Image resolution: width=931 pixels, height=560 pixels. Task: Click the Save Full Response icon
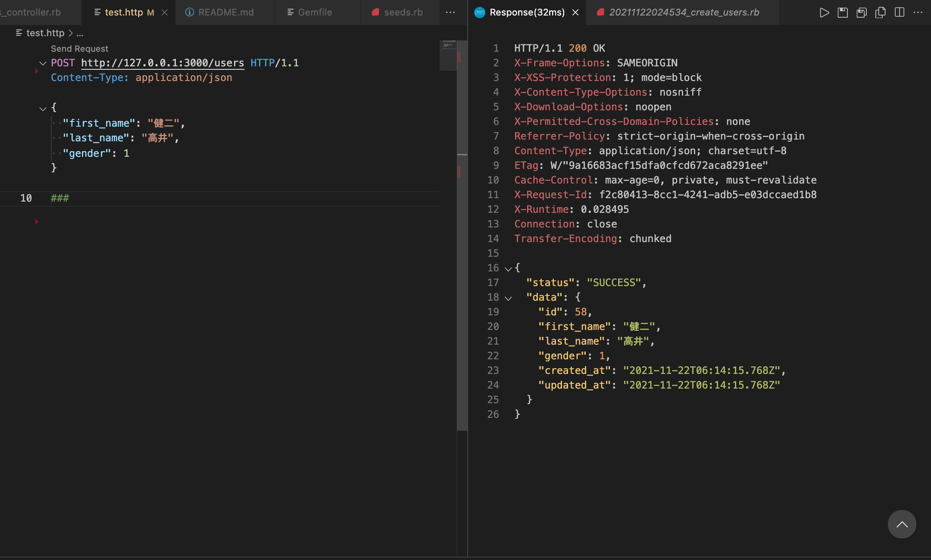[x=843, y=12]
